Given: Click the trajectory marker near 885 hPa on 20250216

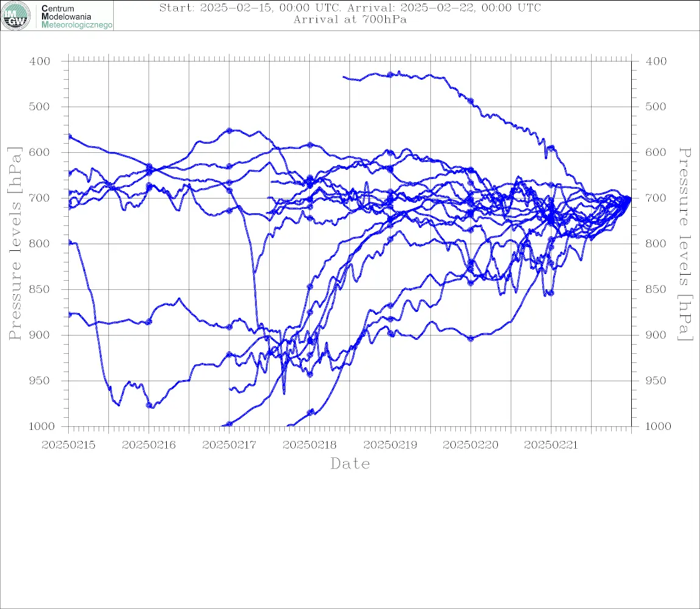Looking at the screenshot, I should (x=149, y=322).
